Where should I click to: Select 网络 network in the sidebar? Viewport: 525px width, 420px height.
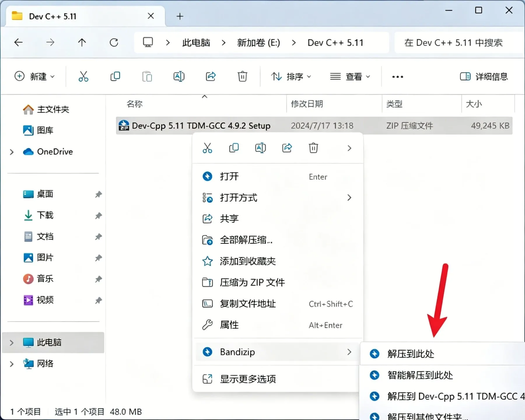38,364
